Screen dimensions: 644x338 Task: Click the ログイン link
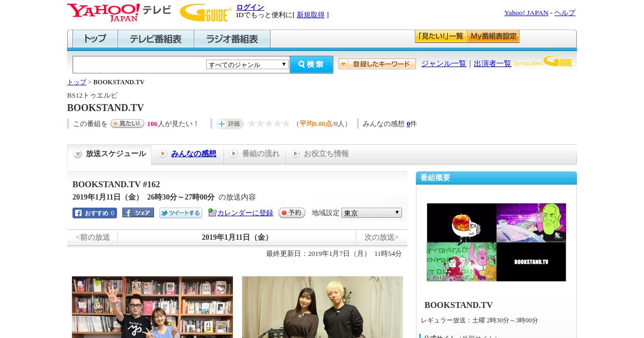pyautogui.click(x=250, y=7)
